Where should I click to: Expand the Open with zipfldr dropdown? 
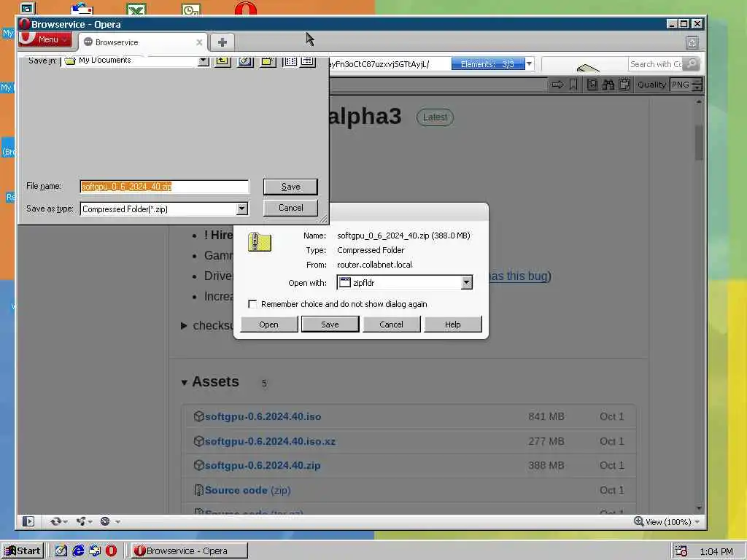point(466,282)
